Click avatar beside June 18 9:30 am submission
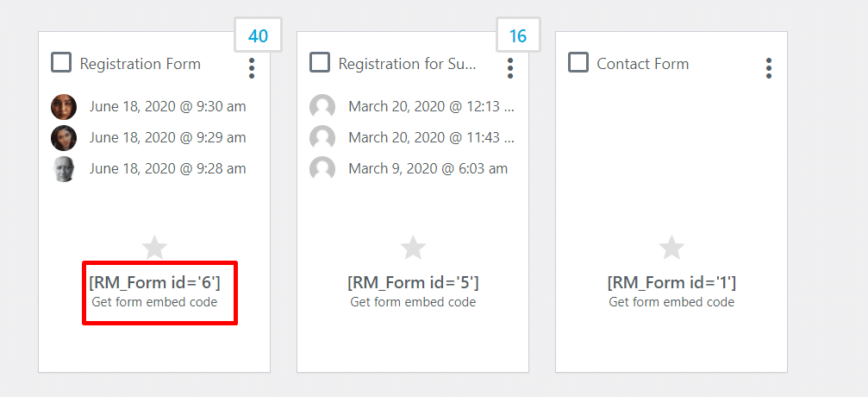The image size is (868, 397). click(x=64, y=107)
